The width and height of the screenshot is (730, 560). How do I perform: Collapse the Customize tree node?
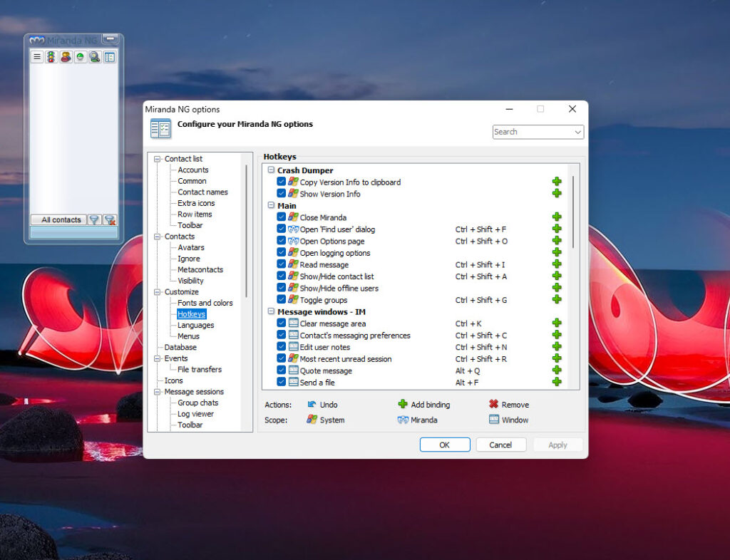tap(157, 292)
